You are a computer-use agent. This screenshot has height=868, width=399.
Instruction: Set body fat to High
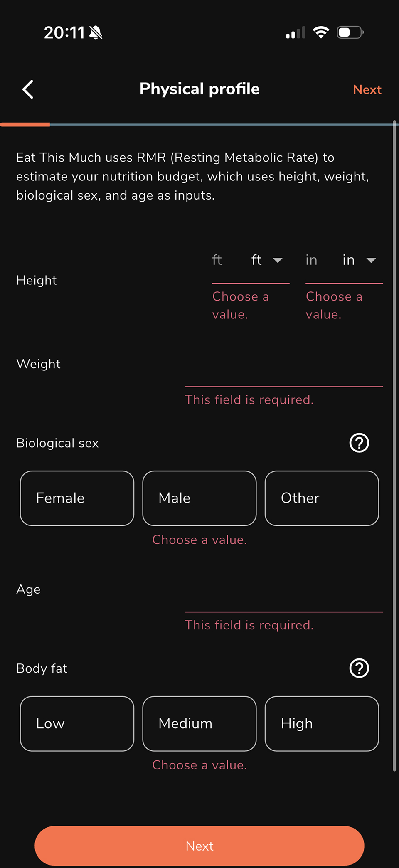tap(322, 723)
